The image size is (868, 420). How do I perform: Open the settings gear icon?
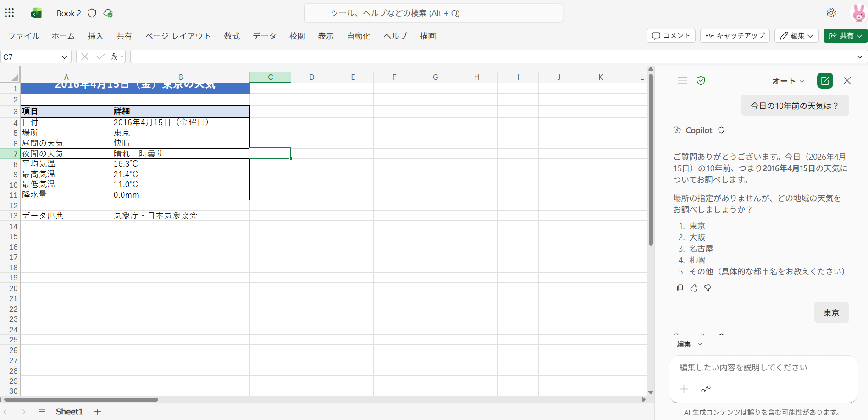831,13
